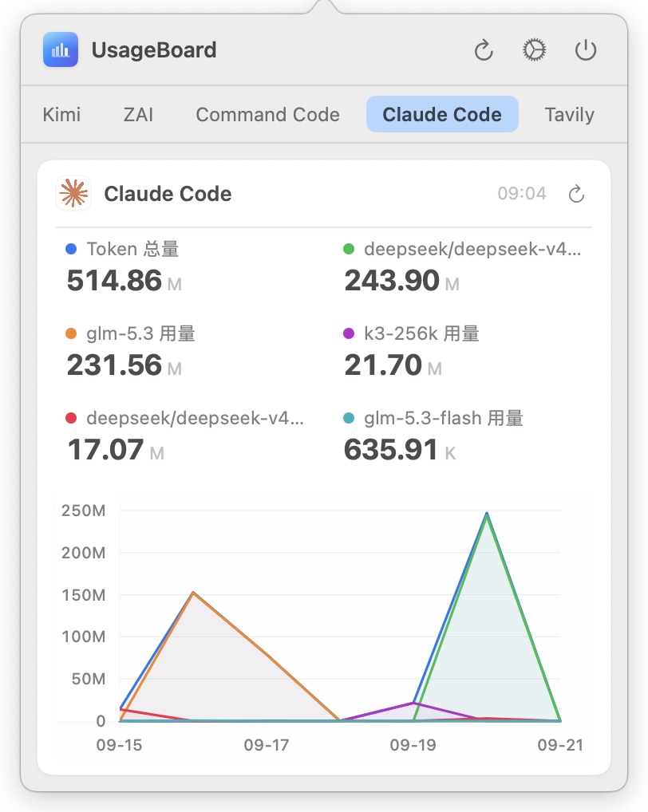The width and height of the screenshot is (648, 812).
Task: Open the Tavily tab
Action: pyautogui.click(x=569, y=114)
